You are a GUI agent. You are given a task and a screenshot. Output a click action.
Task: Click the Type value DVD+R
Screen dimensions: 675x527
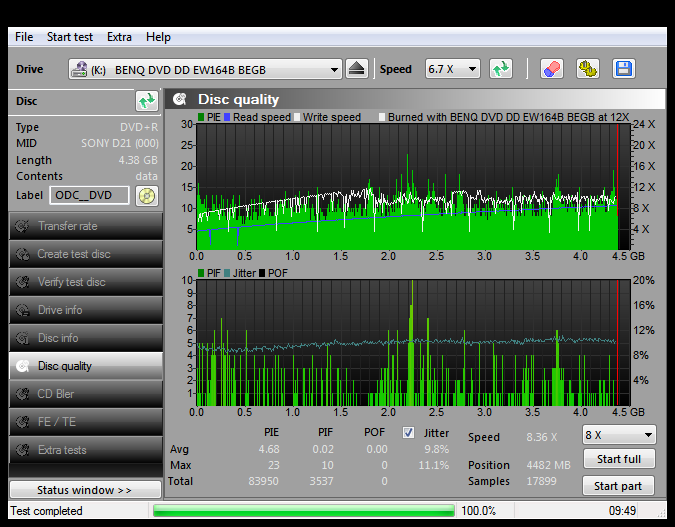(139, 127)
